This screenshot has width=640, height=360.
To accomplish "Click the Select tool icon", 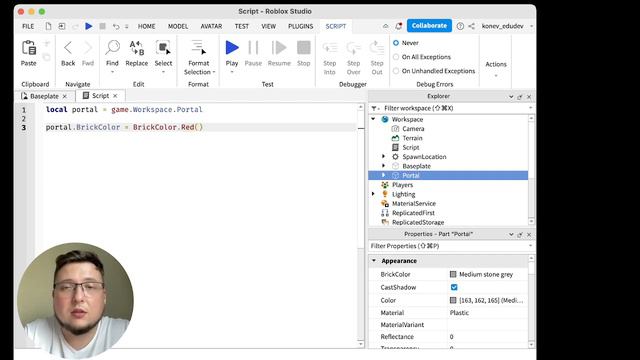I will [x=163, y=48].
